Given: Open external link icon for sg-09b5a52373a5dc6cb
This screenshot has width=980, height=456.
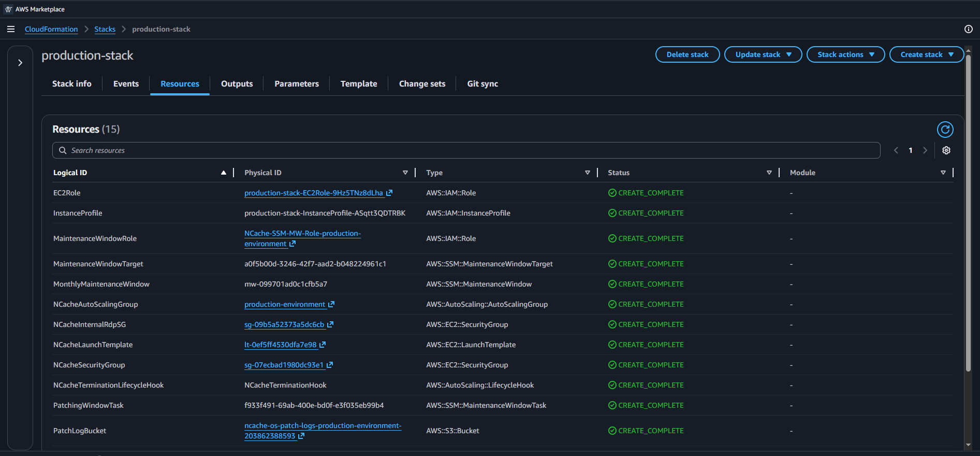Looking at the screenshot, I should pos(330,324).
